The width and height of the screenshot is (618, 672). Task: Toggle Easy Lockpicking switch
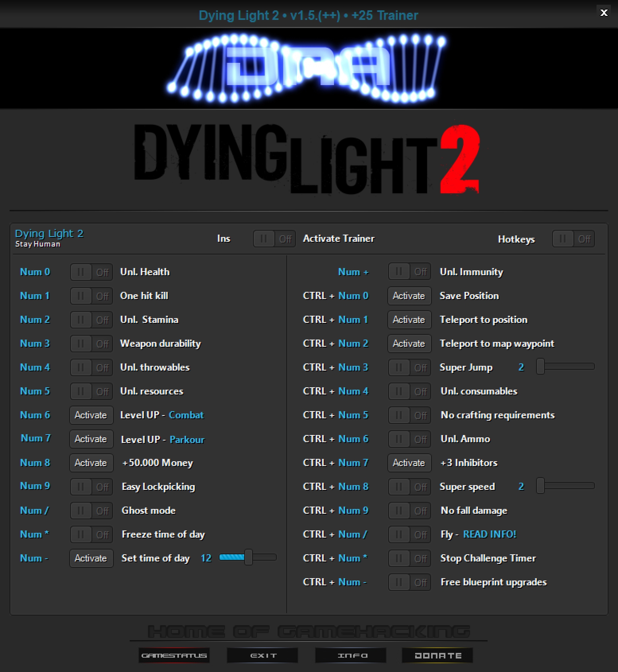coord(91,487)
